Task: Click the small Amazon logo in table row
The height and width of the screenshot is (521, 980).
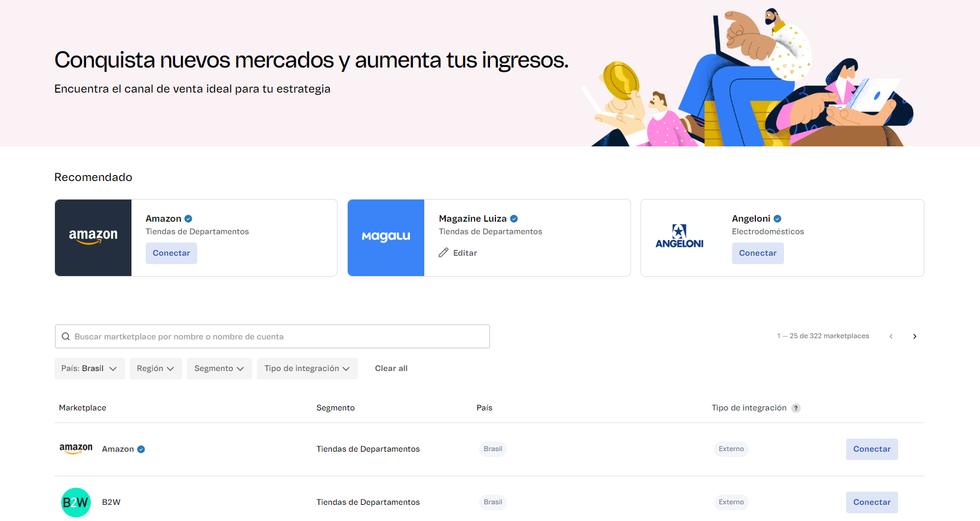Action: click(x=76, y=449)
